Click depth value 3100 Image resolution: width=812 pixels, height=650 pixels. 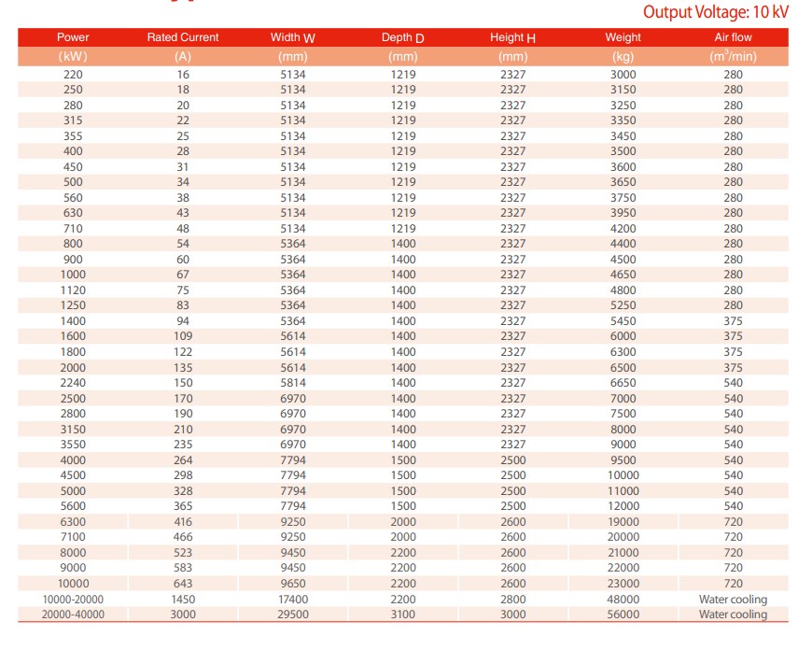(x=403, y=615)
